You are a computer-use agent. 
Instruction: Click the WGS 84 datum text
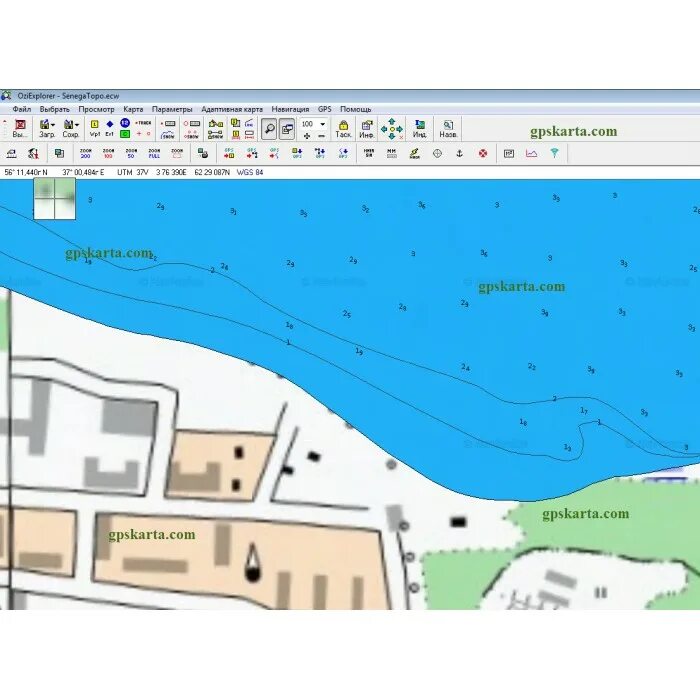[250, 172]
